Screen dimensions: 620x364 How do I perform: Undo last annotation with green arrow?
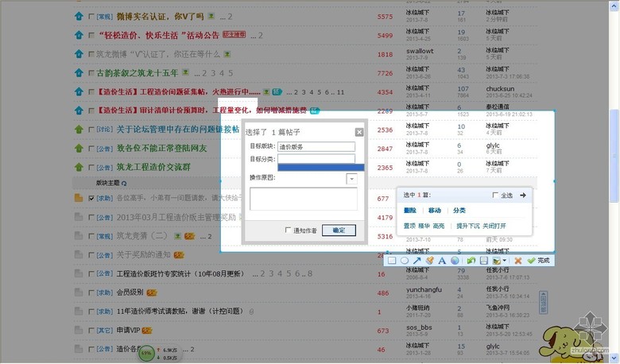(x=471, y=260)
